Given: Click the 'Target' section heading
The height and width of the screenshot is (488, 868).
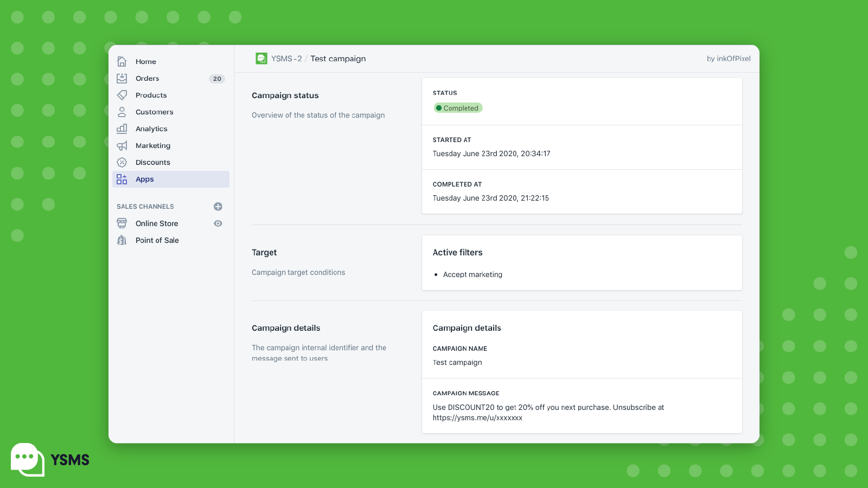Looking at the screenshot, I should (264, 253).
